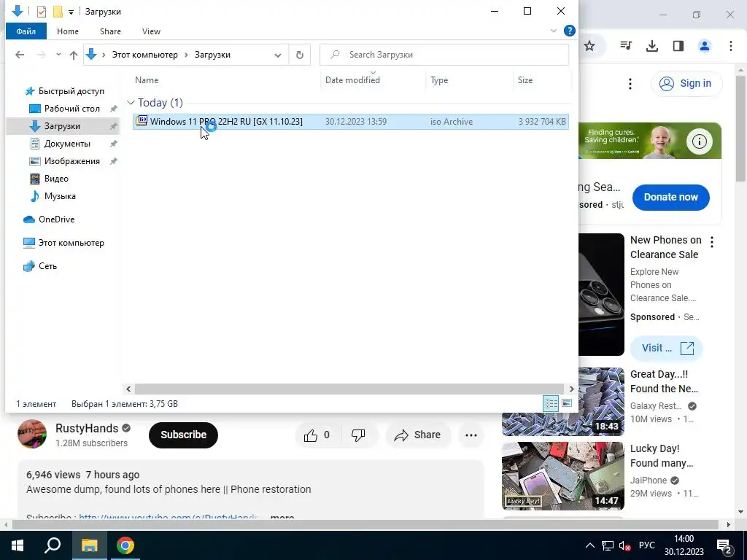
Task: Sort by Size column header
Action: click(x=525, y=80)
